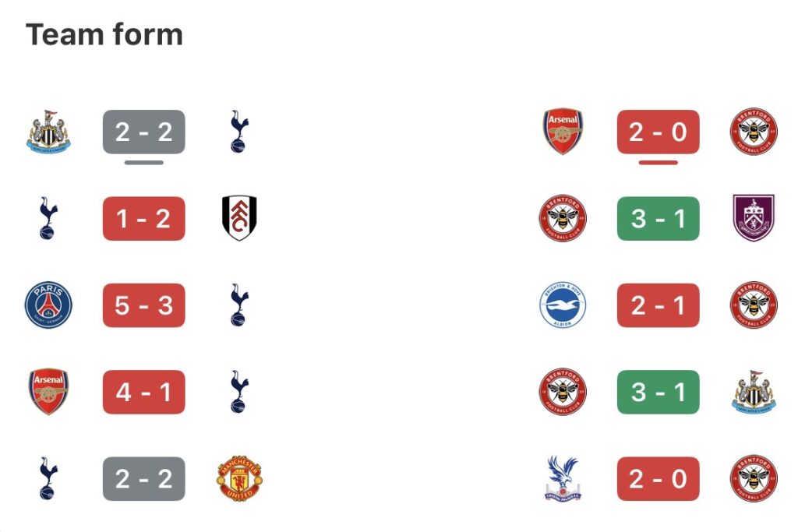Open the 5 - 3 score badge
This screenshot has height=532, width=798.
click(144, 305)
